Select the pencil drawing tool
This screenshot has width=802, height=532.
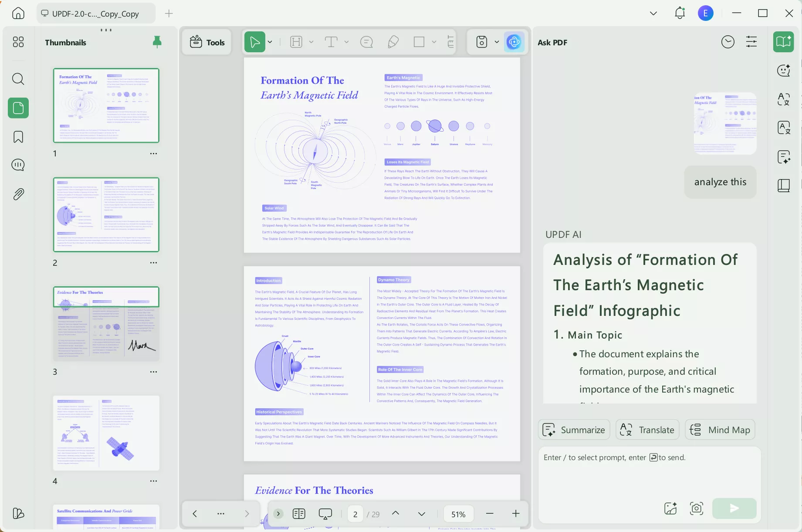[393, 42]
